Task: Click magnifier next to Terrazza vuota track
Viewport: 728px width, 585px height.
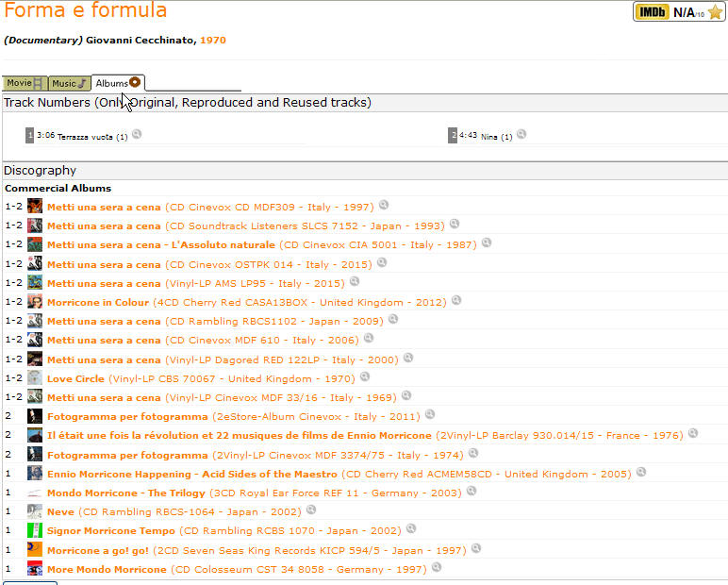Action: (137, 134)
